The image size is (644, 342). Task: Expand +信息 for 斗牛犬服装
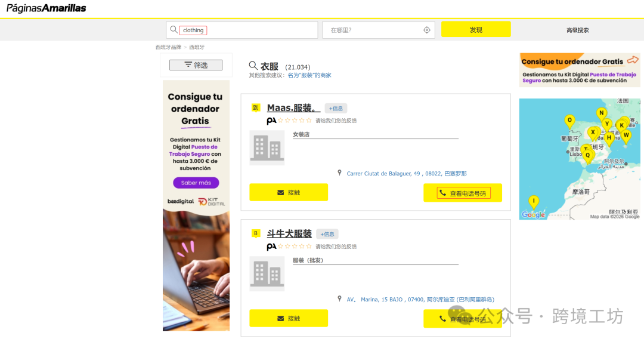[327, 235]
